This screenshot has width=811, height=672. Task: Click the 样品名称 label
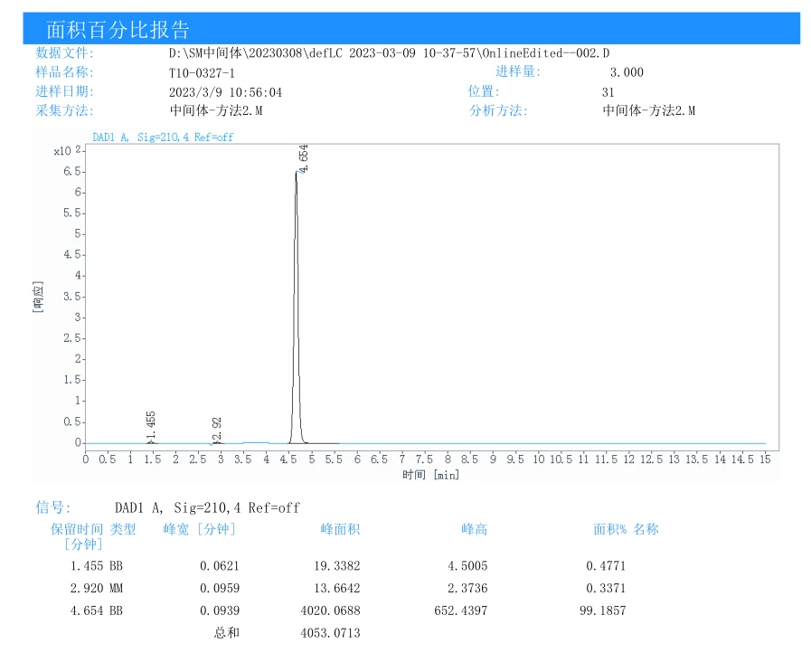coord(65,72)
